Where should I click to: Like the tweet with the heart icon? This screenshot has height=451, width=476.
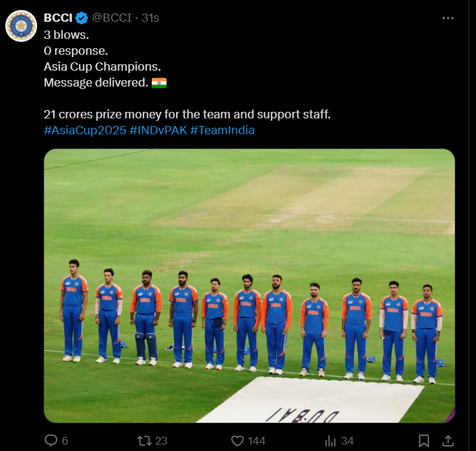point(238,440)
